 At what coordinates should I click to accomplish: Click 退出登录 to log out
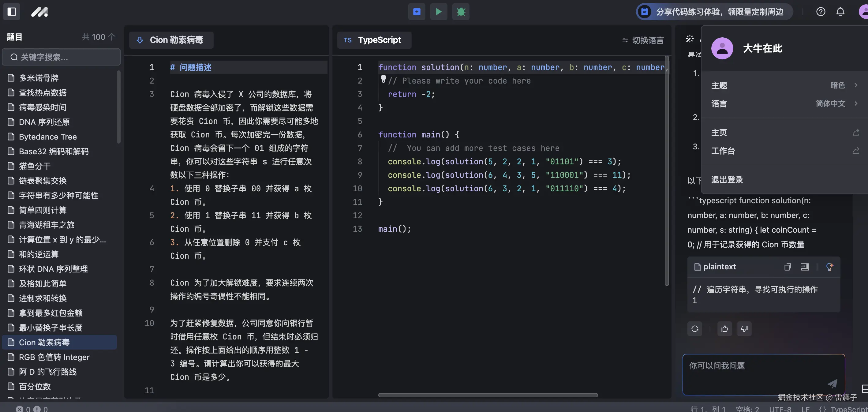pyautogui.click(x=727, y=180)
